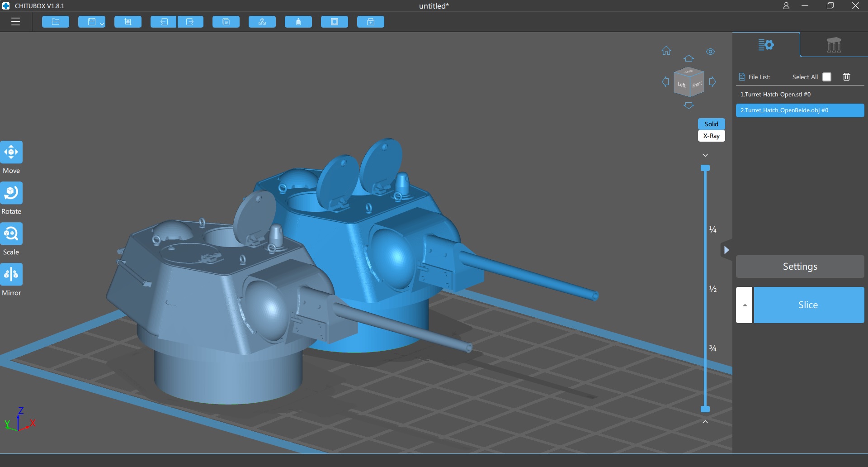Select the Move tool

[x=11, y=152]
